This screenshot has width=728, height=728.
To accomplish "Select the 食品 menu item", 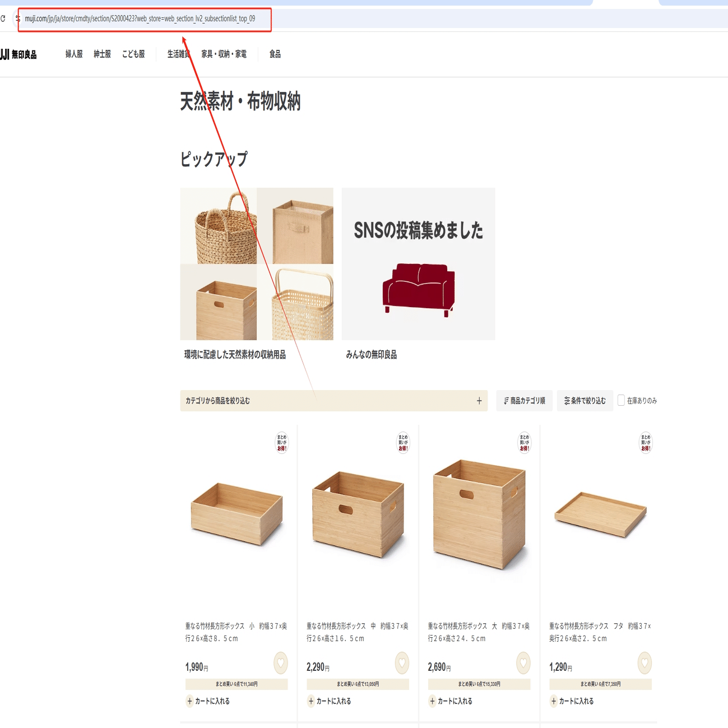I will tap(275, 54).
